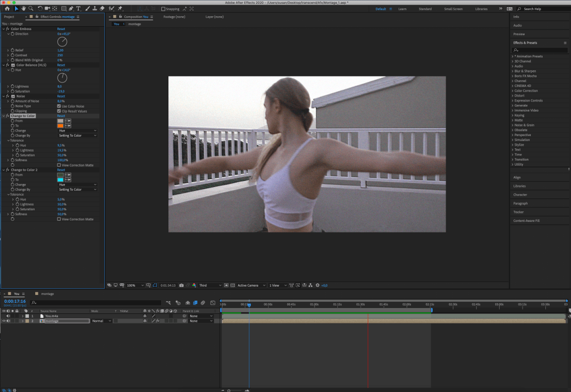The height and width of the screenshot is (392, 571).
Task: Click the cyan 'To' color swatch
Action: (x=60, y=180)
